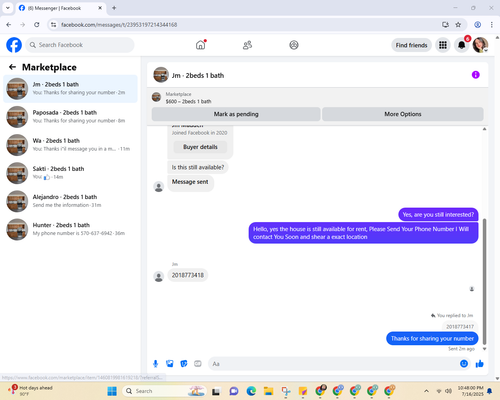Click the Facebook logo icon
Screen dimensions: 500x400
pyautogui.click(x=14, y=45)
